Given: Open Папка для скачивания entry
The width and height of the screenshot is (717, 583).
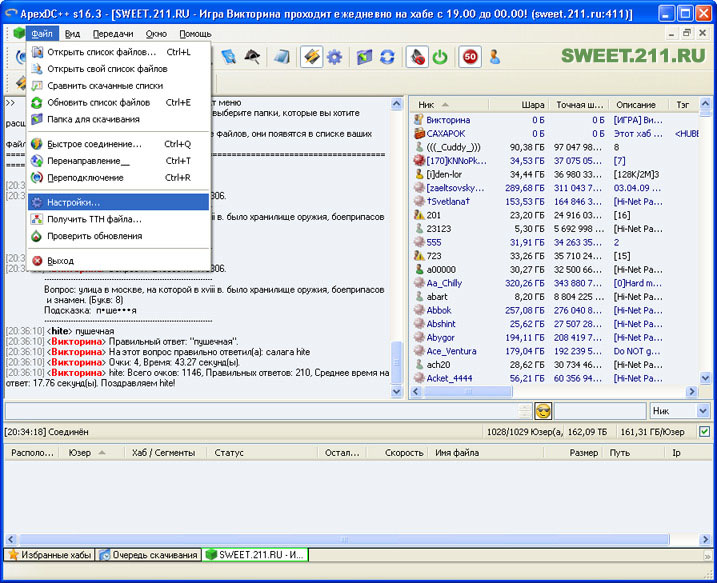Looking at the screenshot, I should [x=119, y=119].
